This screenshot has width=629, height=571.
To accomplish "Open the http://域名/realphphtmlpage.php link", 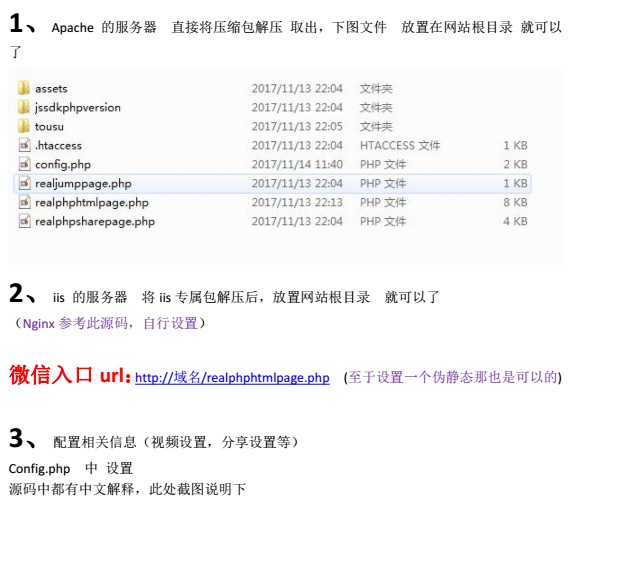I will (232, 378).
